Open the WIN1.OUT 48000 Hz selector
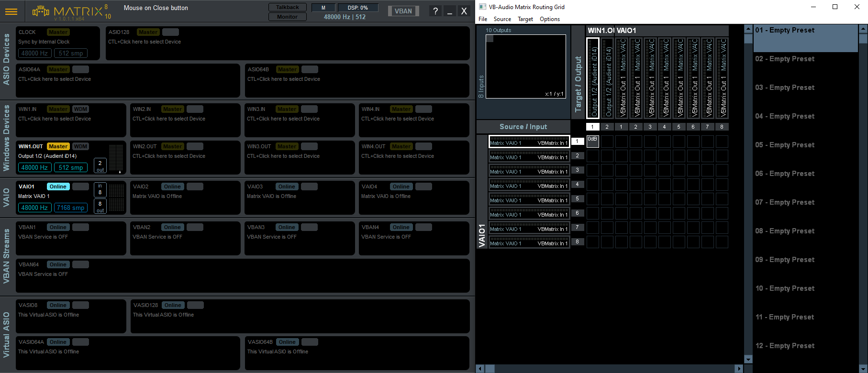This screenshot has height=373, width=868. click(x=34, y=167)
